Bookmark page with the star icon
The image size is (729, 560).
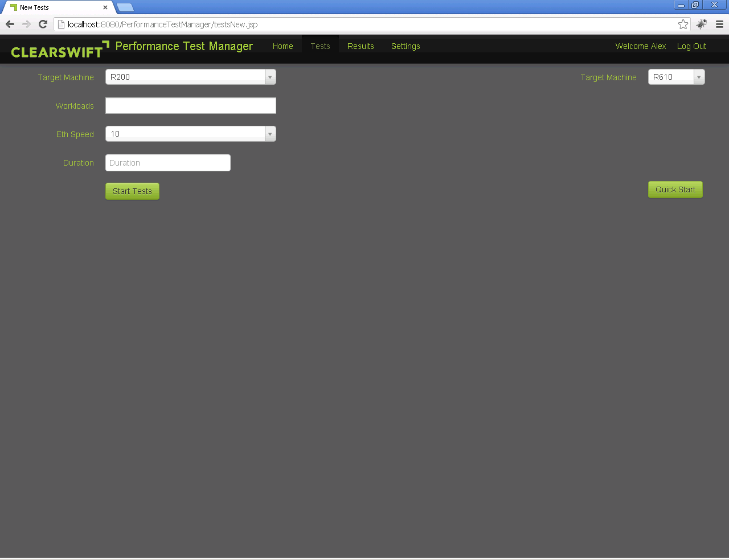683,24
